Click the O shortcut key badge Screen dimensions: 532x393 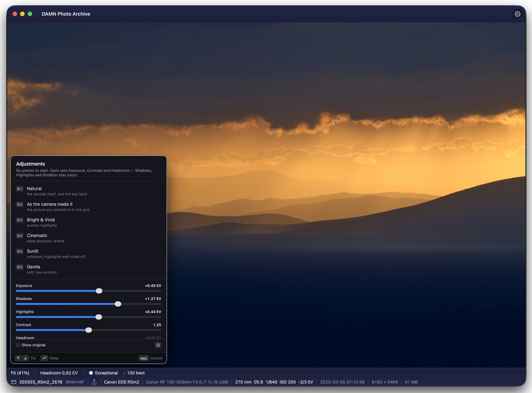[x=158, y=345]
